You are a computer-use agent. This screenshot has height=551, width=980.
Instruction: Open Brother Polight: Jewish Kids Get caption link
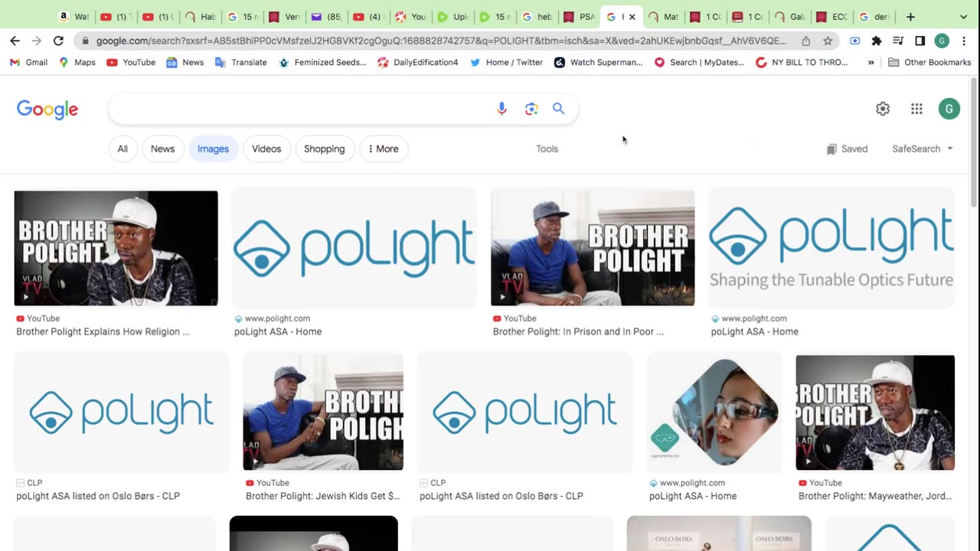click(x=322, y=496)
